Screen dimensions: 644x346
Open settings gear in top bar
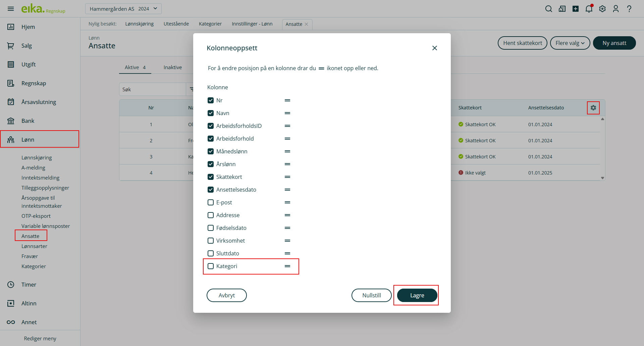602,9
